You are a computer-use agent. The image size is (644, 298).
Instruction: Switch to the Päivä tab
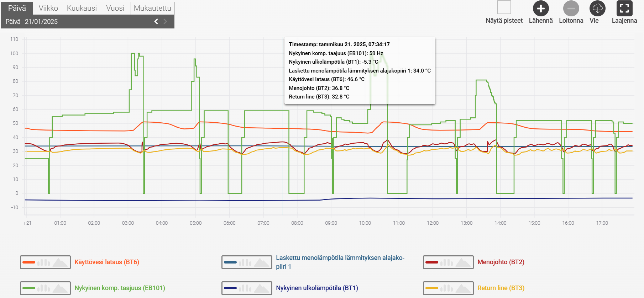click(x=17, y=8)
